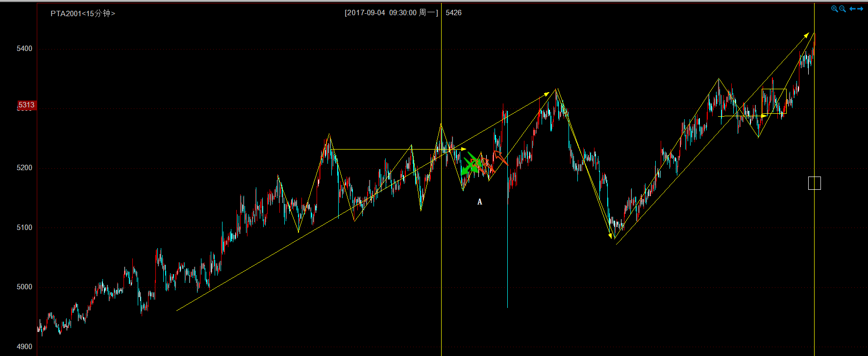Image resolution: width=868 pixels, height=356 pixels.
Task: Shift chart right with the right arrow
Action: pyautogui.click(x=860, y=9)
